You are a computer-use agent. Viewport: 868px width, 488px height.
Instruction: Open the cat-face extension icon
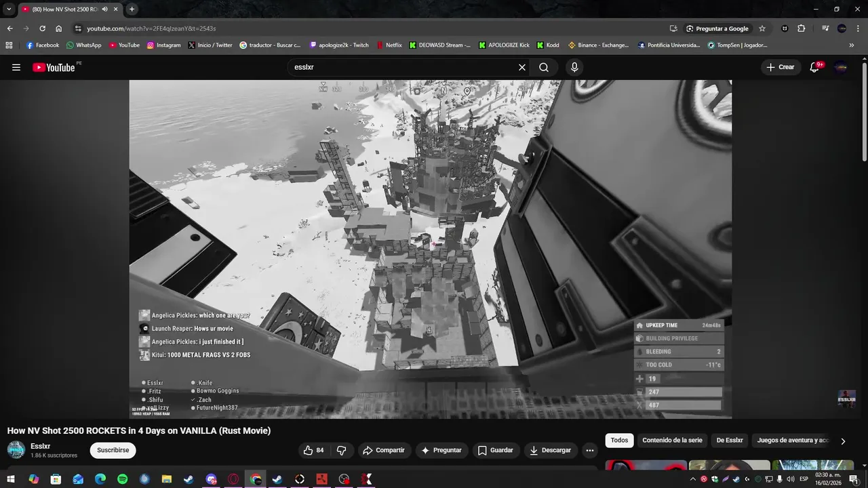tap(785, 28)
